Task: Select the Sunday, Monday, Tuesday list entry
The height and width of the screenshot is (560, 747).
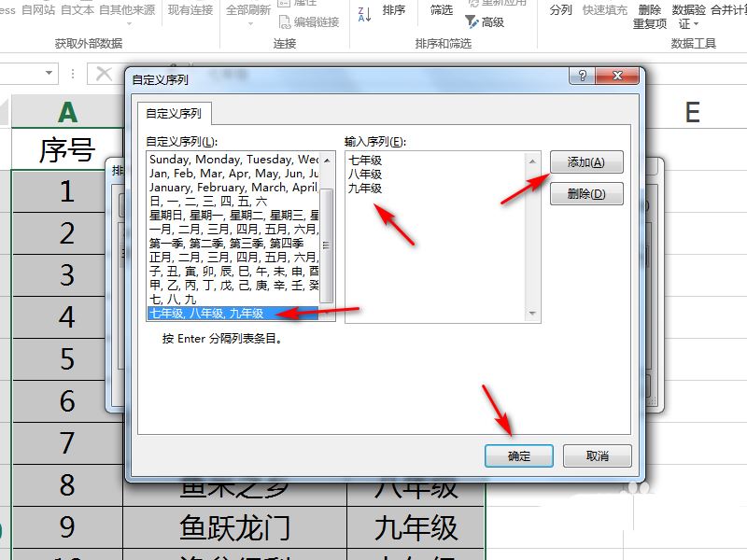Action: tap(233, 159)
